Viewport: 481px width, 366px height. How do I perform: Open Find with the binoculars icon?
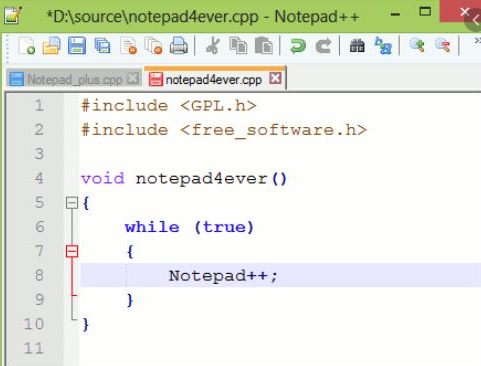[357, 46]
